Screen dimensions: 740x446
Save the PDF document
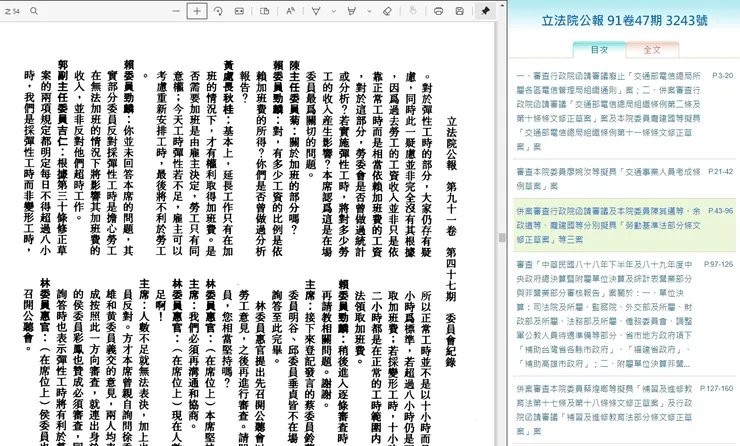pos(460,11)
